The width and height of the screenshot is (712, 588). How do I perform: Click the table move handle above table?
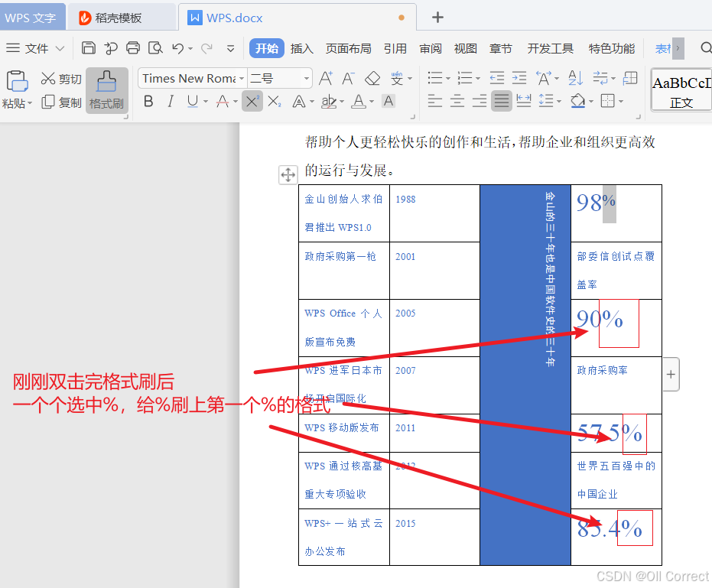point(288,175)
